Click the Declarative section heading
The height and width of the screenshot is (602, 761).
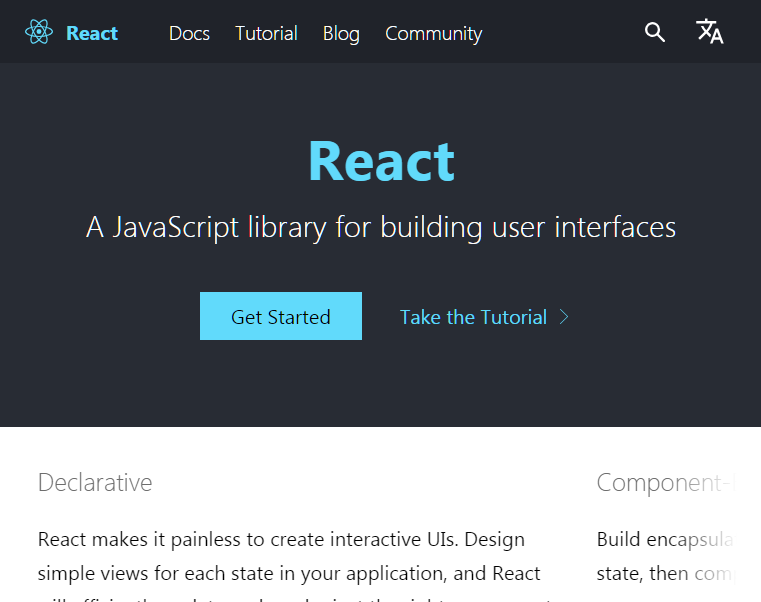pyautogui.click(x=95, y=483)
